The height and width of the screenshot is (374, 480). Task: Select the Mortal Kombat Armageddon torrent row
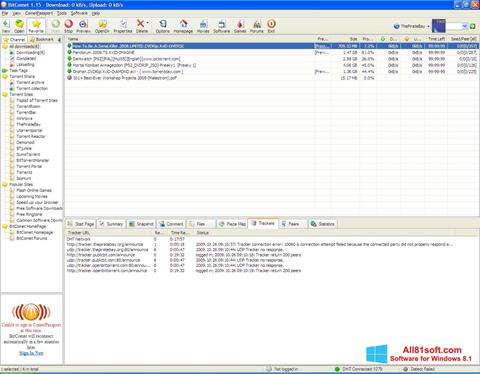272,65
